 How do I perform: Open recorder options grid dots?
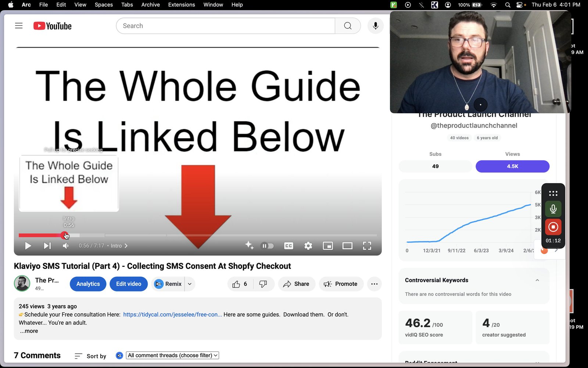[553, 193]
